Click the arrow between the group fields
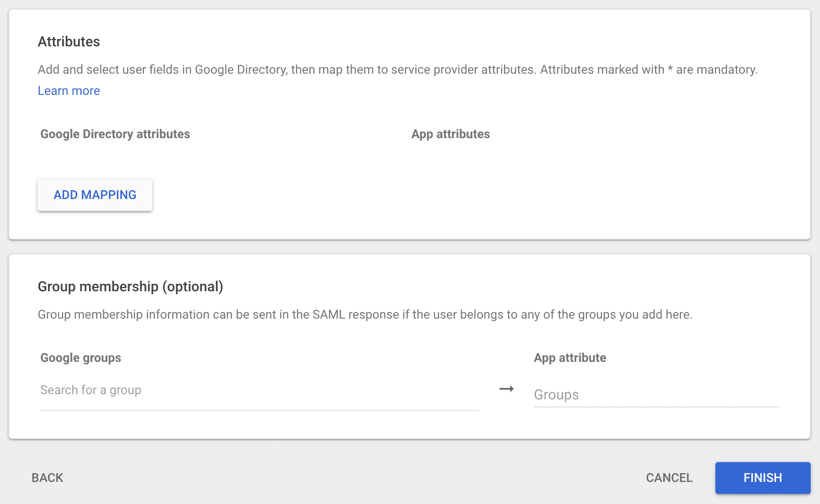 507,389
